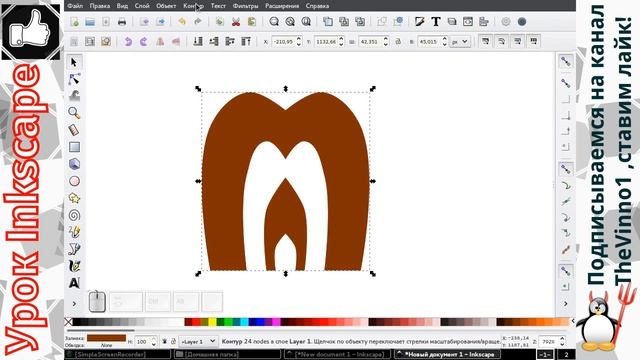Select the Pen Bezier tool
The image size is (640, 360).
click(74, 249)
